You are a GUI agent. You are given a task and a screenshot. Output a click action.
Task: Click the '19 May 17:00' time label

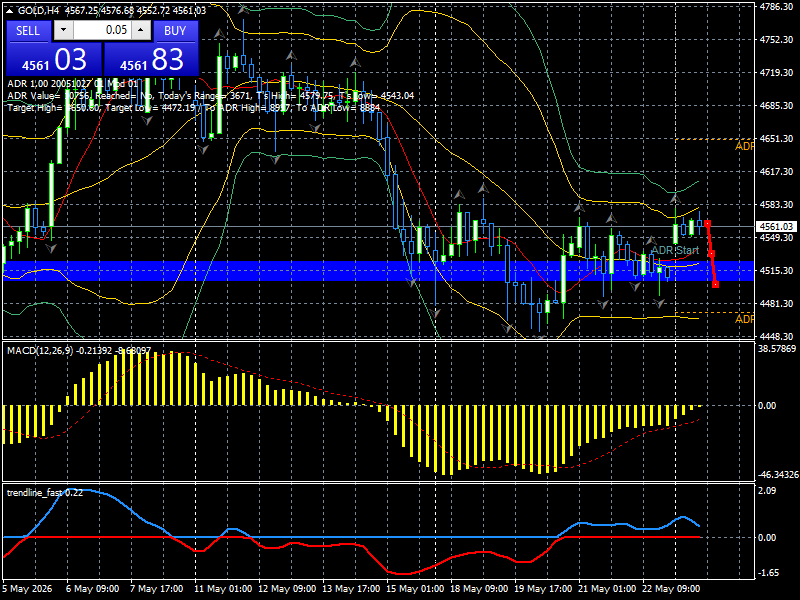(543, 589)
